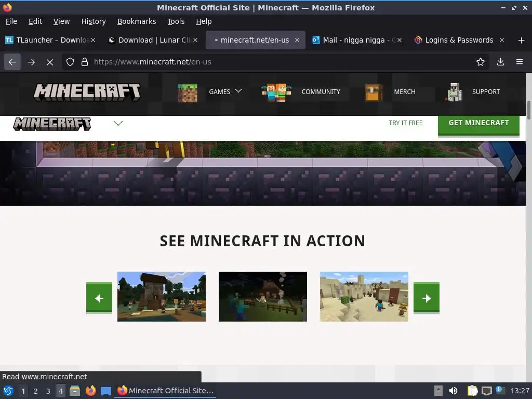Image resolution: width=532 pixels, height=399 pixels.
Task: Open a new tab with the plus button
Action: (x=522, y=41)
